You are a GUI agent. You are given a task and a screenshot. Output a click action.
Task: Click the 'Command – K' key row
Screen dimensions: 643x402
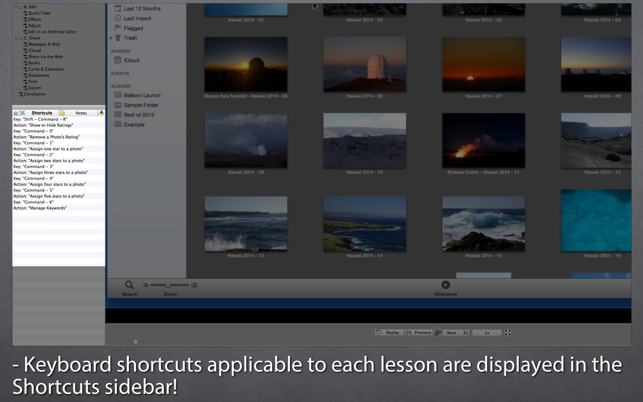(x=59, y=202)
